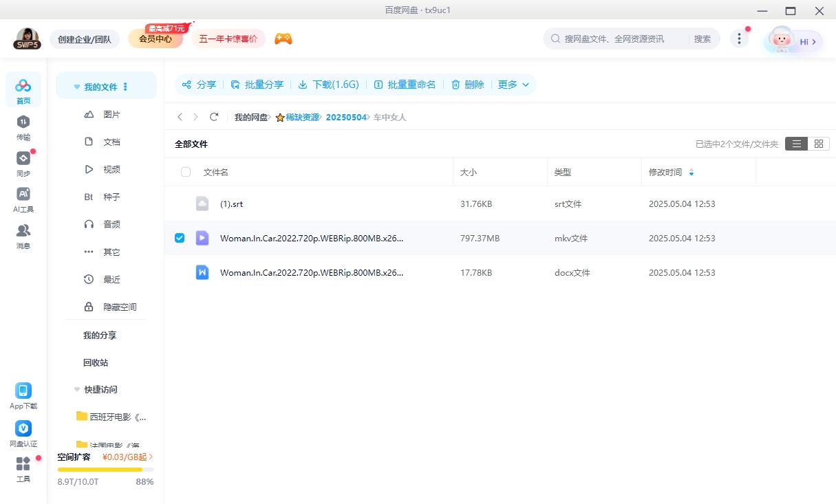
Task: Refresh the current folder view
Action: click(x=214, y=117)
